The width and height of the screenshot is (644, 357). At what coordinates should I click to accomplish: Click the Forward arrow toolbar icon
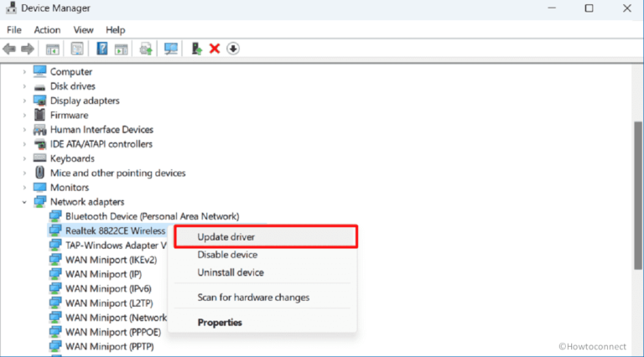(28, 49)
